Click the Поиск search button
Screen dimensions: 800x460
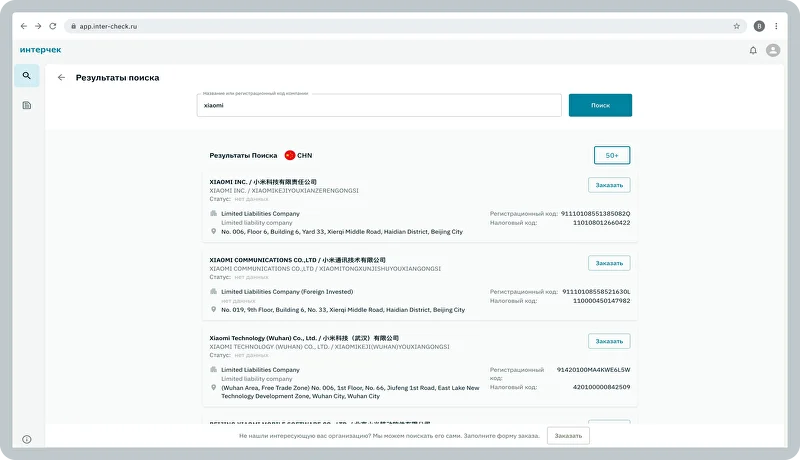pyautogui.click(x=600, y=105)
